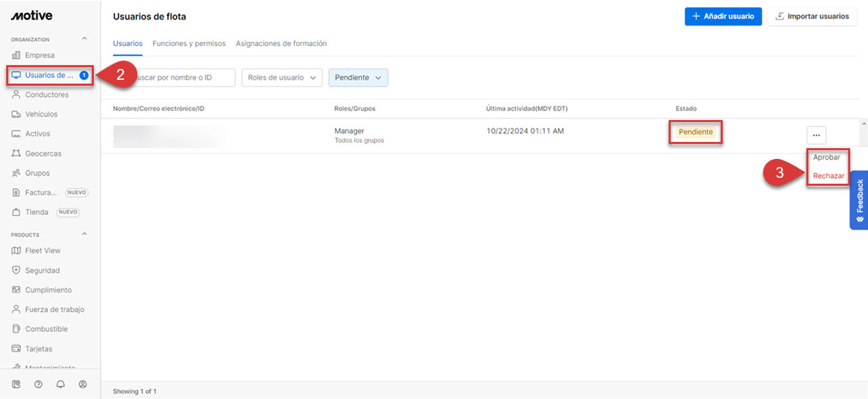Switch to Funciones y permisos tab

click(189, 43)
